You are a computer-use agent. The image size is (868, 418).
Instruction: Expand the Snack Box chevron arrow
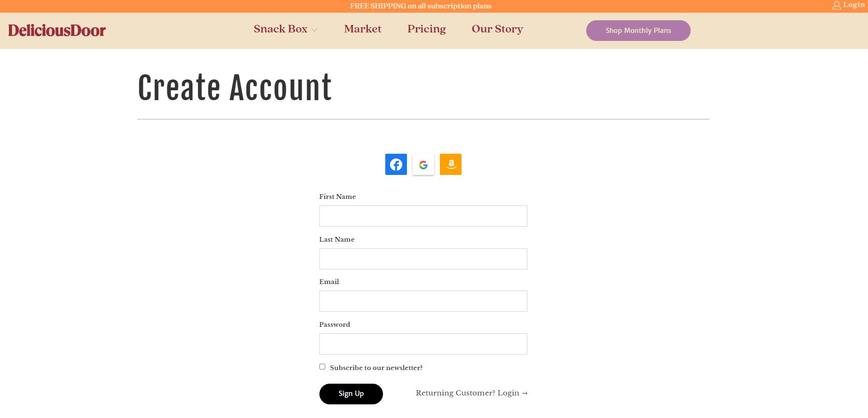pyautogui.click(x=315, y=30)
